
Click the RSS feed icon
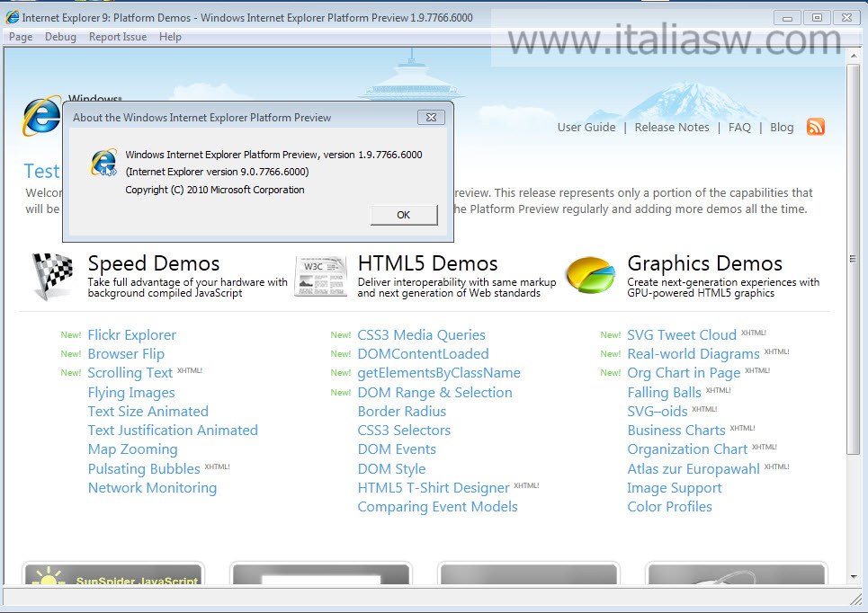coord(816,127)
